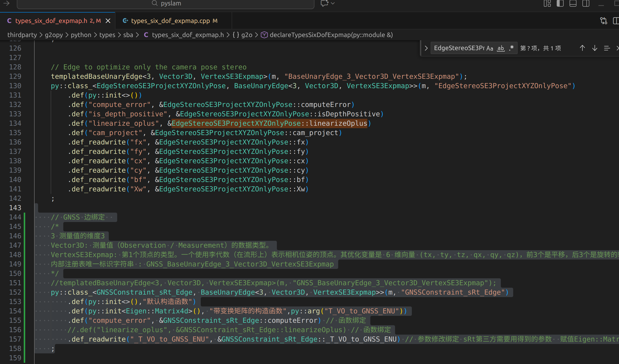
Task: Expand the Replace field chevron
Action: coord(426,48)
